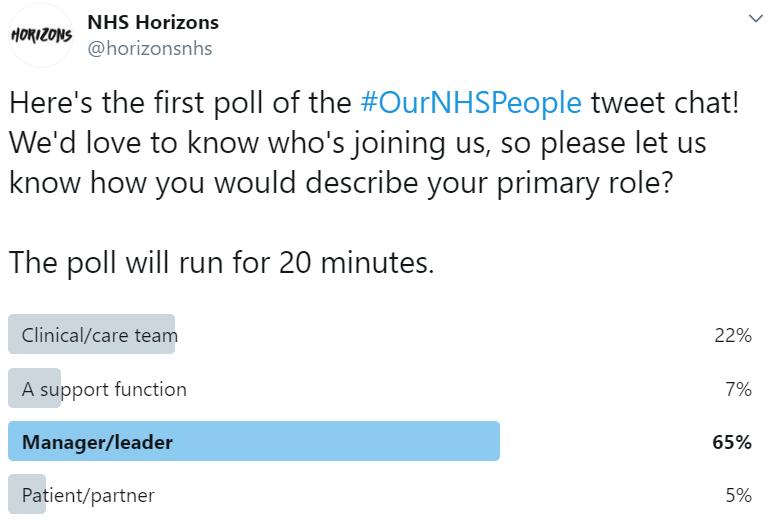Click the grey Clinical/care team result bar
The height and width of the screenshot is (532, 777).
coord(91,334)
